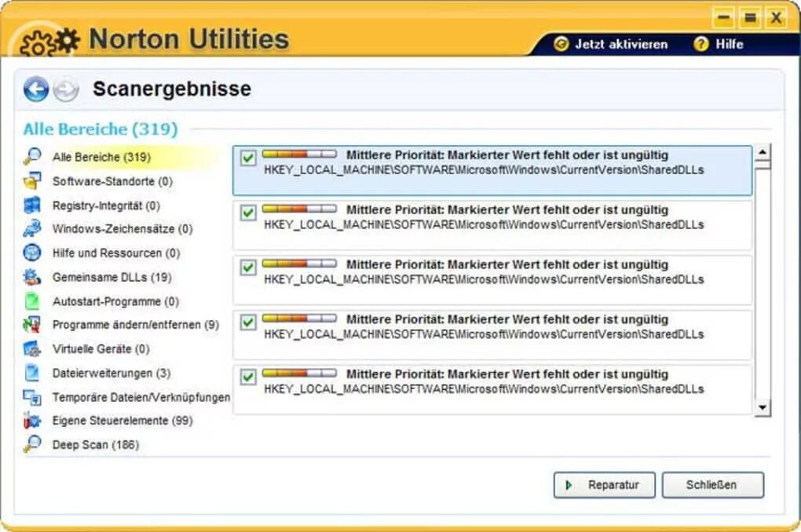Image resolution: width=801 pixels, height=532 pixels.
Task: Click the blue back arrow button
Action: [36, 89]
